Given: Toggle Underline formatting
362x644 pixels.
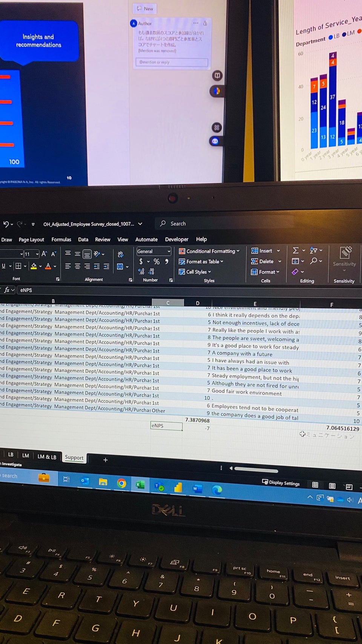Looking at the screenshot, I should 4,266.
